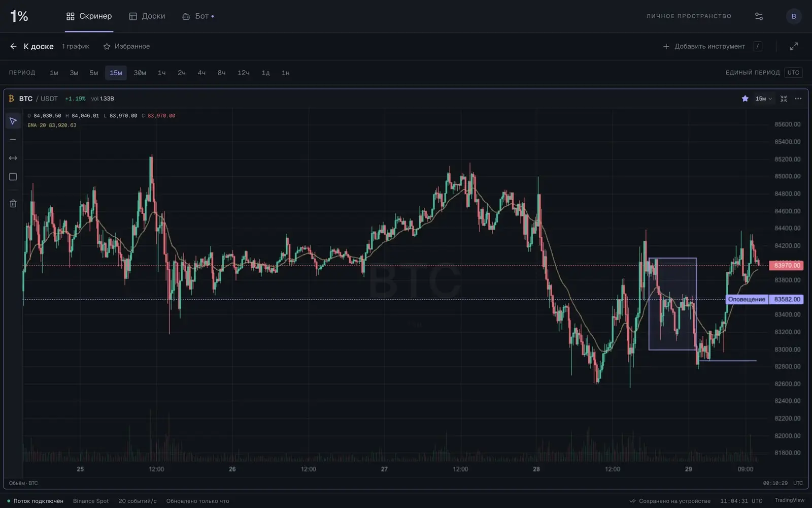Select the horizontal line drawing tool
Screen dimensions: 812x508
13,140
